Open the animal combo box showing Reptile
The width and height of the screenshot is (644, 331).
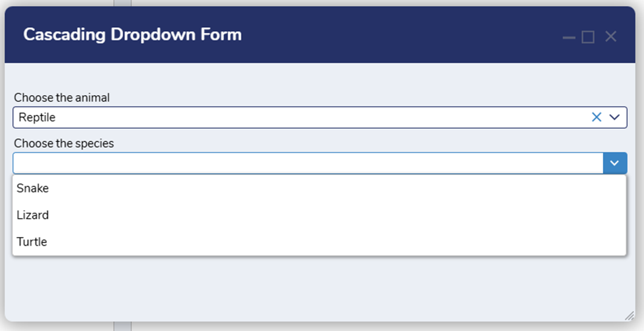pos(297,117)
